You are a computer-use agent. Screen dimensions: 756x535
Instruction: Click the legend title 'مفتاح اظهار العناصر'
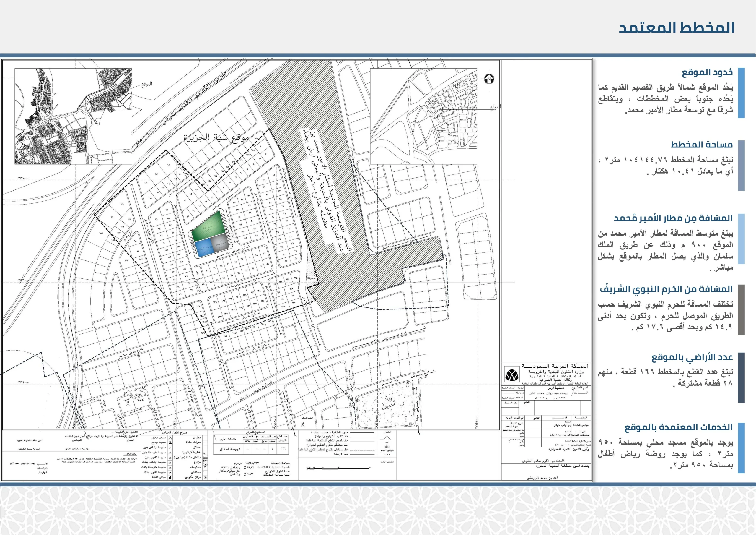click(x=175, y=433)
